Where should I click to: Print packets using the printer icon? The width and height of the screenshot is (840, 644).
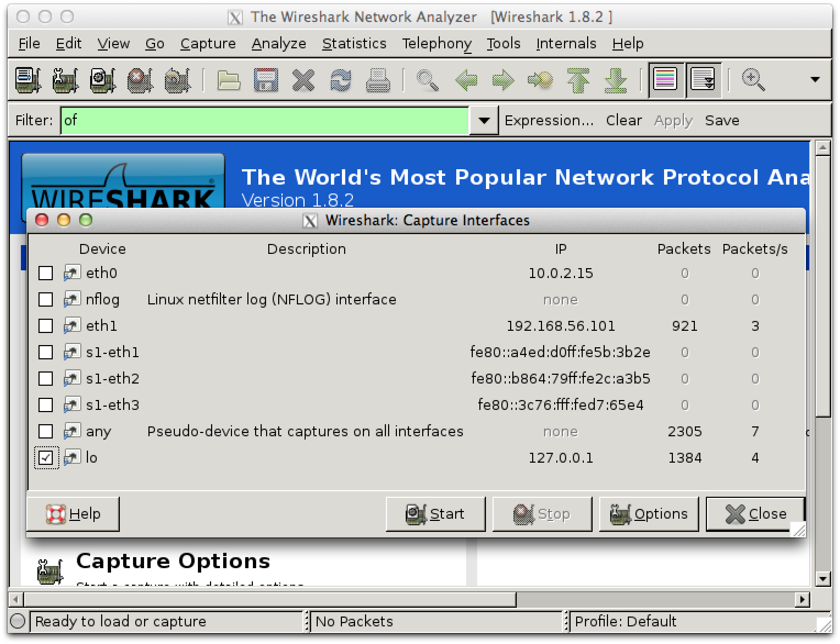click(x=378, y=80)
